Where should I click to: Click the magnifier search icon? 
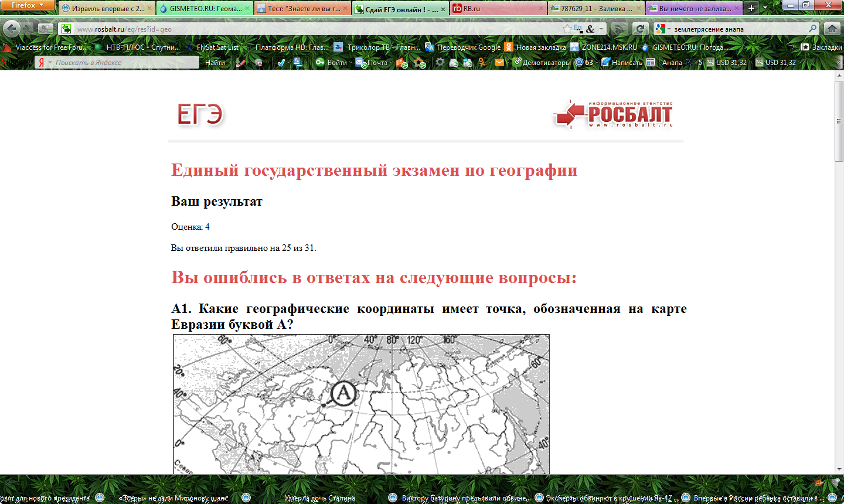tap(813, 28)
